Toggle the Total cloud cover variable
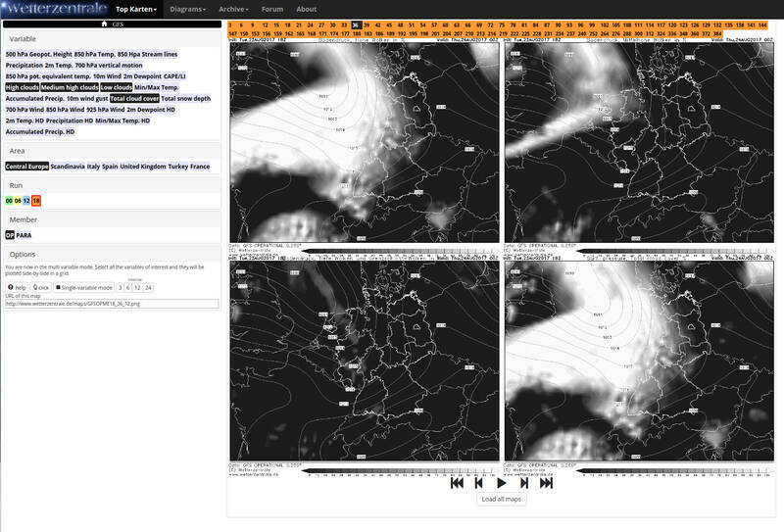The height and width of the screenshot is (532, 784). [134, 98]
